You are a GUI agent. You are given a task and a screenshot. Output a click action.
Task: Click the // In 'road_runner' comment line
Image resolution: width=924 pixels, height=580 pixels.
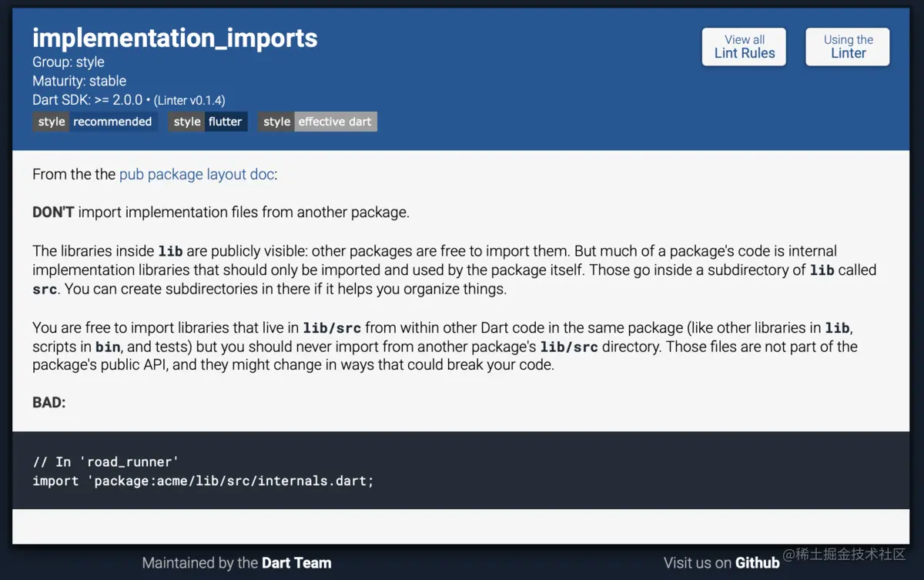[x=105, y=461]
